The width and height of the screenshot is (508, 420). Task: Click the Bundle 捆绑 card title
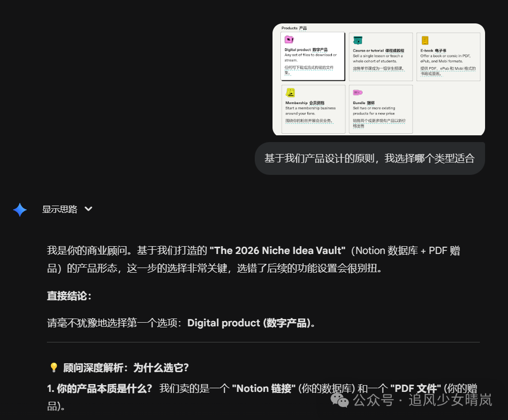[x=364, y=103]
